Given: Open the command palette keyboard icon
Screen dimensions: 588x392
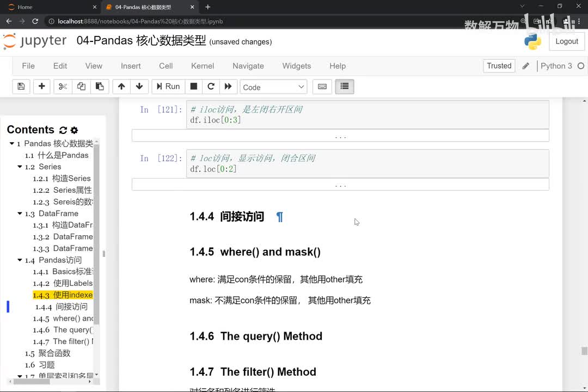Looking at the screenshot, I should tap(322, 87).
